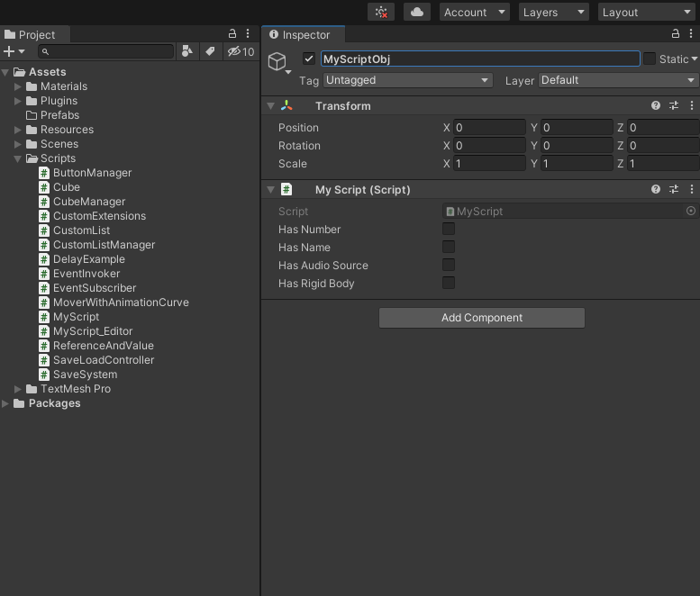This screenshot has height=596, width=700.
Task: Toggle the MyScriptObj active checkbox
Action: [x=309, y=59]
